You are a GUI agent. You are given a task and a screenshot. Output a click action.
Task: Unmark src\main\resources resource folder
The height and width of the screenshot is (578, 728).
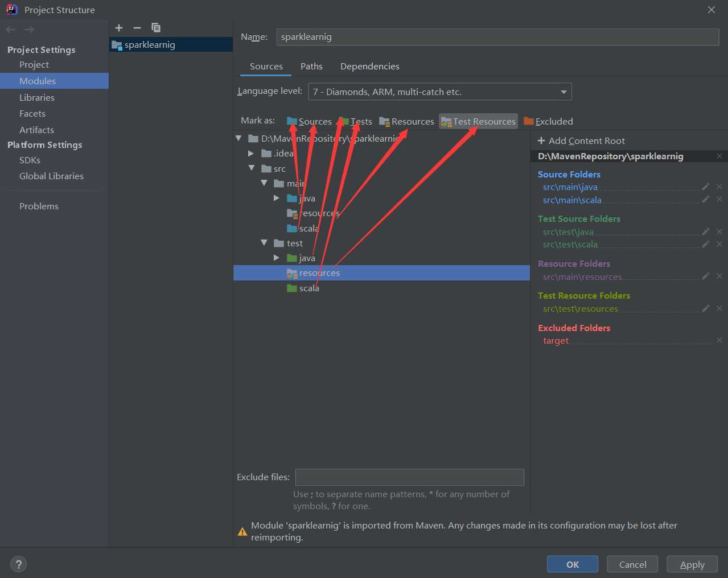point(719,276)
